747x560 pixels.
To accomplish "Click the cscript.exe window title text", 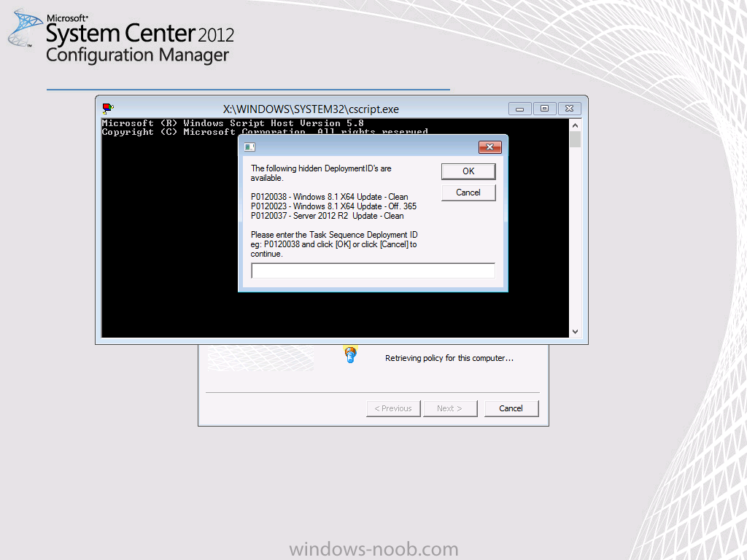I will (311, 109).
